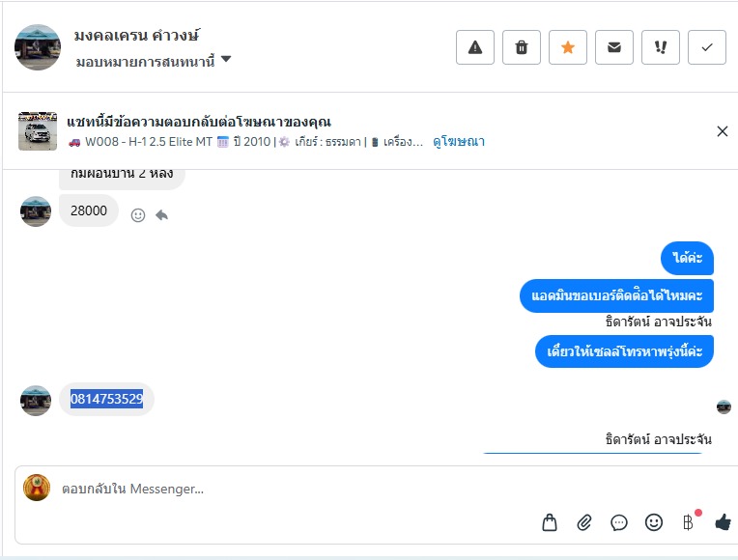Reply to the 28000 message
This screenshot has height=560, width=738.
click(161, 215)
